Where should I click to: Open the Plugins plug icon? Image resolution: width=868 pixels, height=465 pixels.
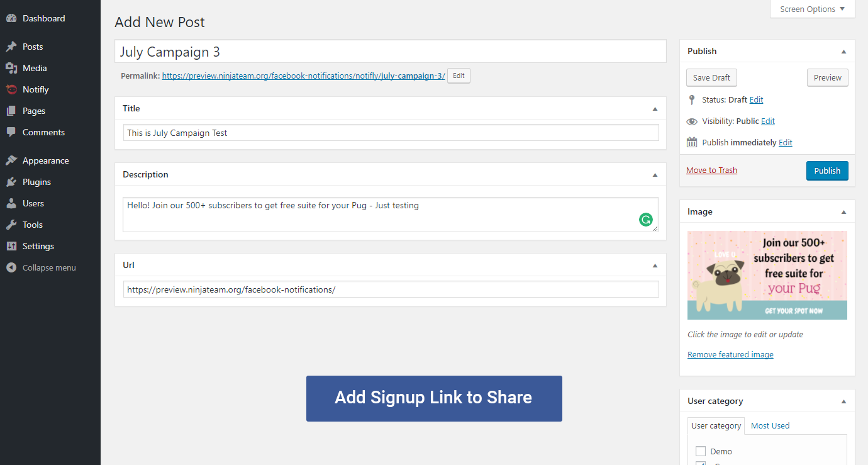[x=11, y=182]
